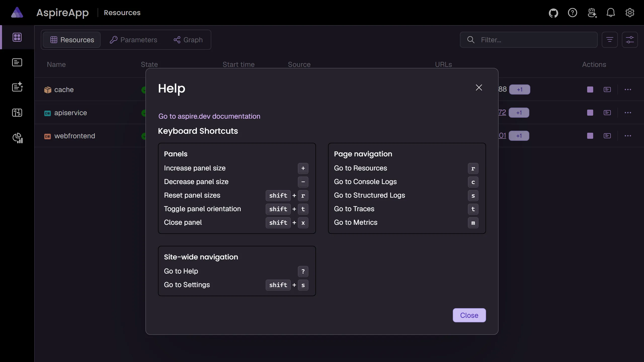The height and width of the screenshot is (362, 644).
Task: Open the settings gear icon
Action: tap(630, 13)
